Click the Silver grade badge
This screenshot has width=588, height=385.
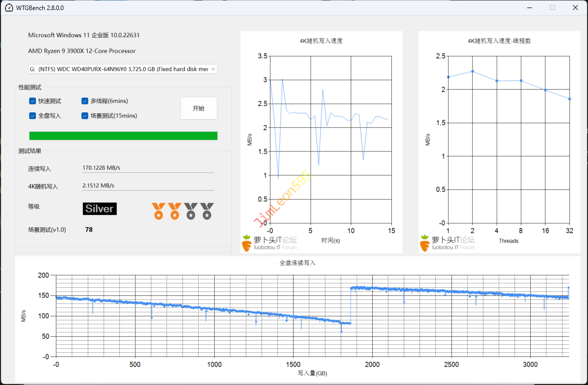tap(100, 209)
